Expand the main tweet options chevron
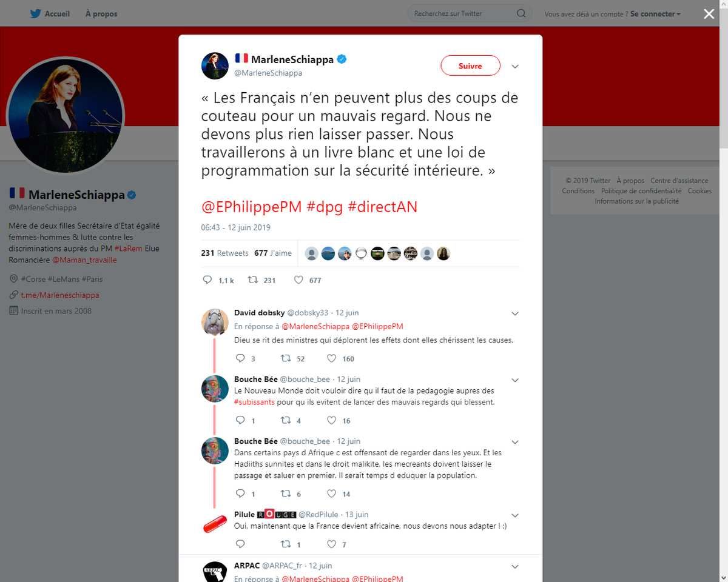The width and height of the screenshot is (728, 582). click(x=515, y=67)
